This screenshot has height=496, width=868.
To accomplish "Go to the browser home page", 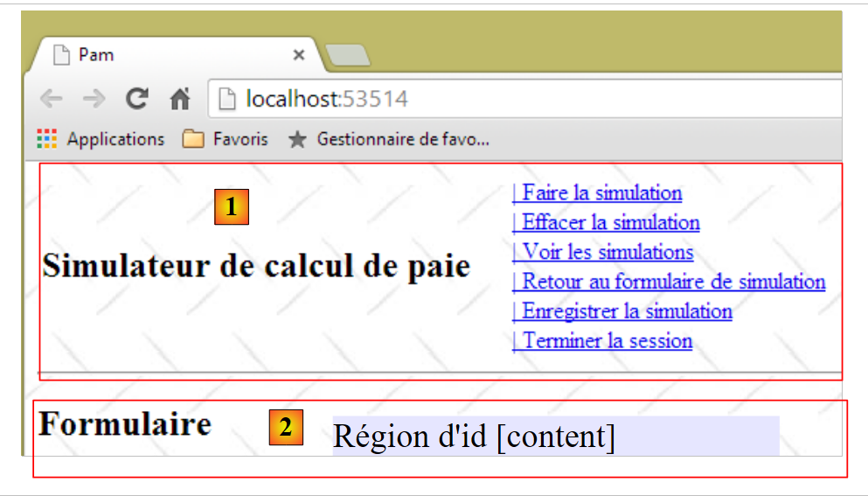I will tap(179, 100).
